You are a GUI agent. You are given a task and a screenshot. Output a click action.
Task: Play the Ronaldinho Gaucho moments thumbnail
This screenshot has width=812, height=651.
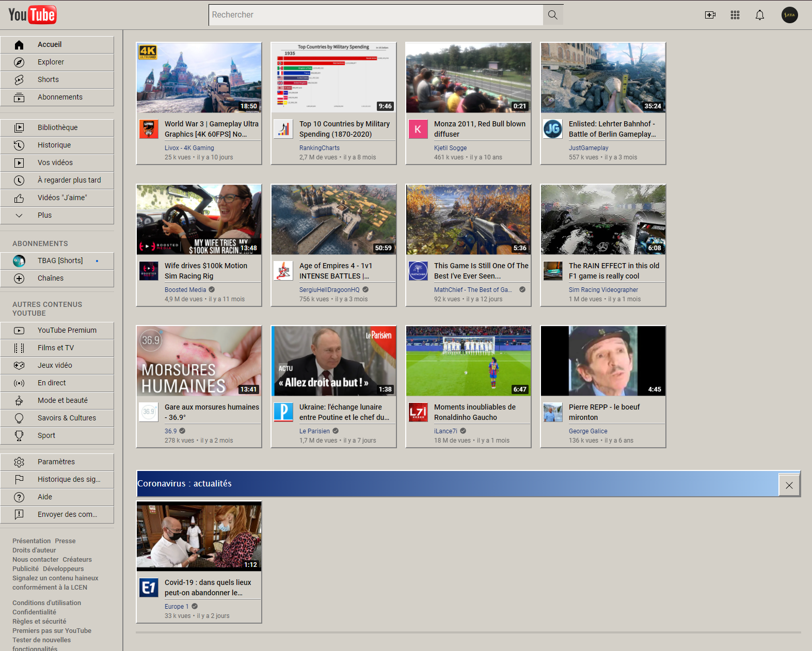click(469, 361)
